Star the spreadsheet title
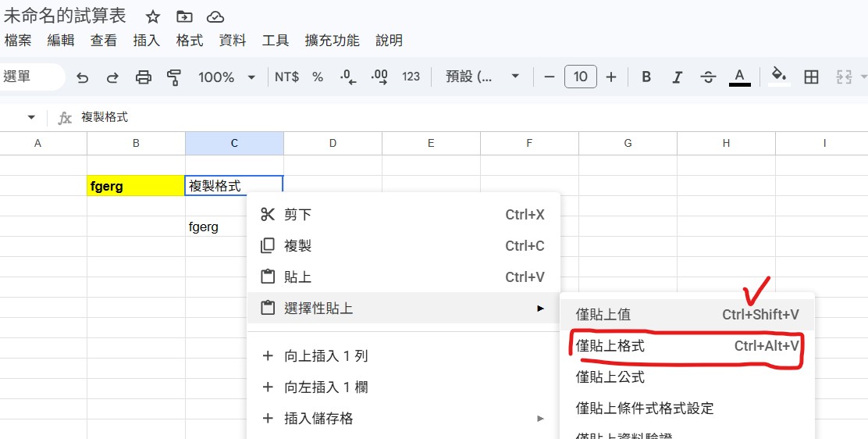 (153, 17)
